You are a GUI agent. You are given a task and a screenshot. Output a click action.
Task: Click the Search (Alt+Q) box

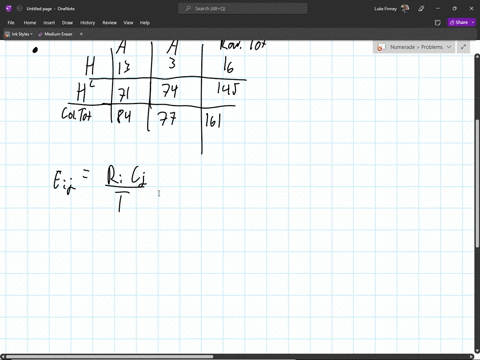point(243,9)
